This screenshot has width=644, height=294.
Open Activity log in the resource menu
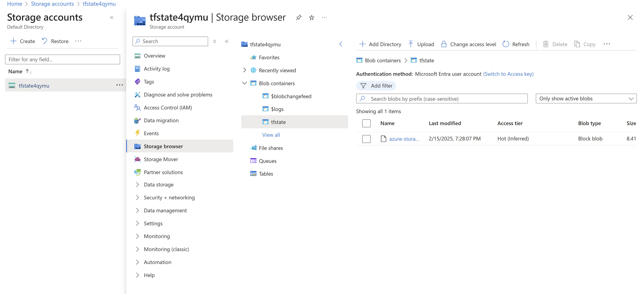pos(156,69)
